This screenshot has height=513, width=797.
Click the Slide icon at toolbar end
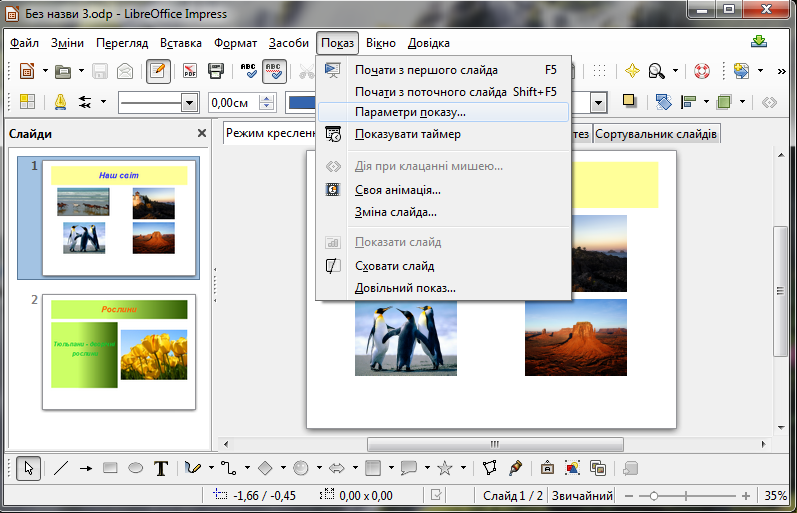click(741, 71)
